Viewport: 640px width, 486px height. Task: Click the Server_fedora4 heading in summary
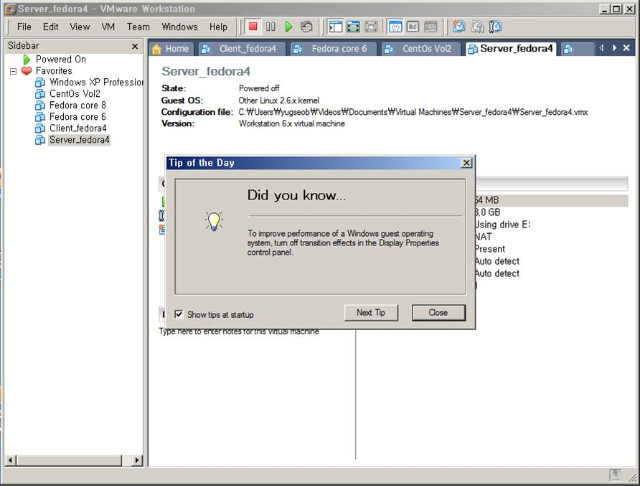tap(206, 71)
